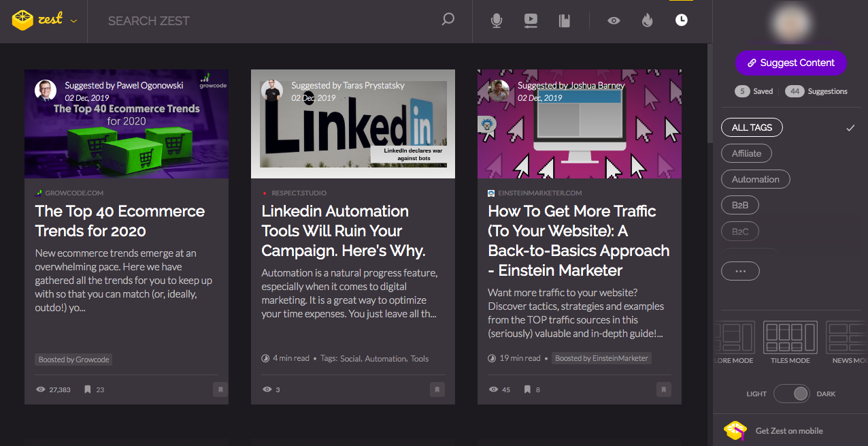The image size is (868, 446).
Task: Select the Tools tag on LinkedIn card
Action: pos(420,358)
